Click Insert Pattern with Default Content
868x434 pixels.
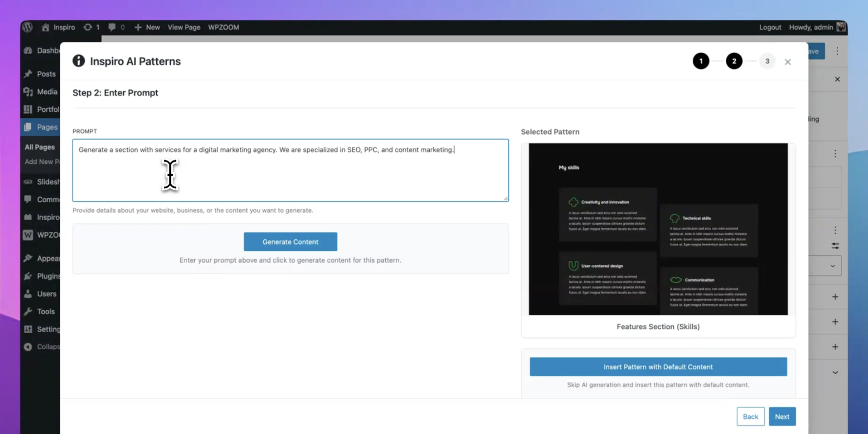[658, 367]
